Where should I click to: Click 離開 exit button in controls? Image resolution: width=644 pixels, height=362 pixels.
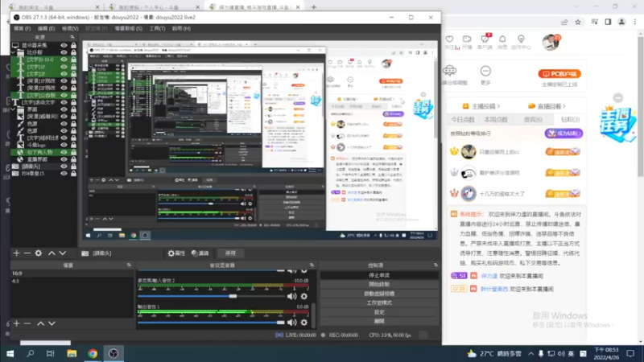point(378,321)
